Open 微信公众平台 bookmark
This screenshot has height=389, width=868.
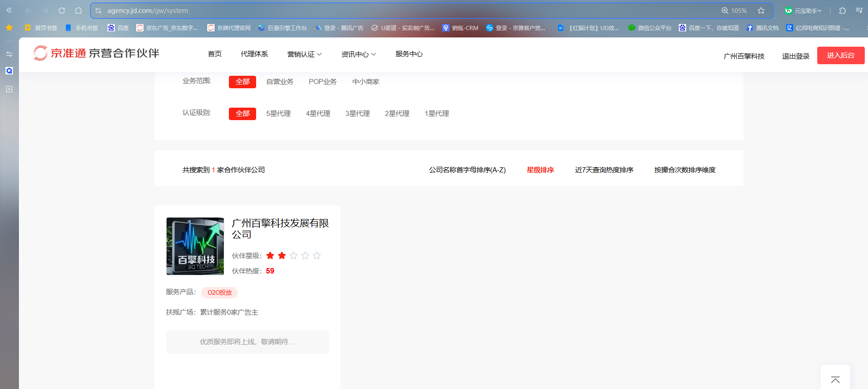[650, 28]
